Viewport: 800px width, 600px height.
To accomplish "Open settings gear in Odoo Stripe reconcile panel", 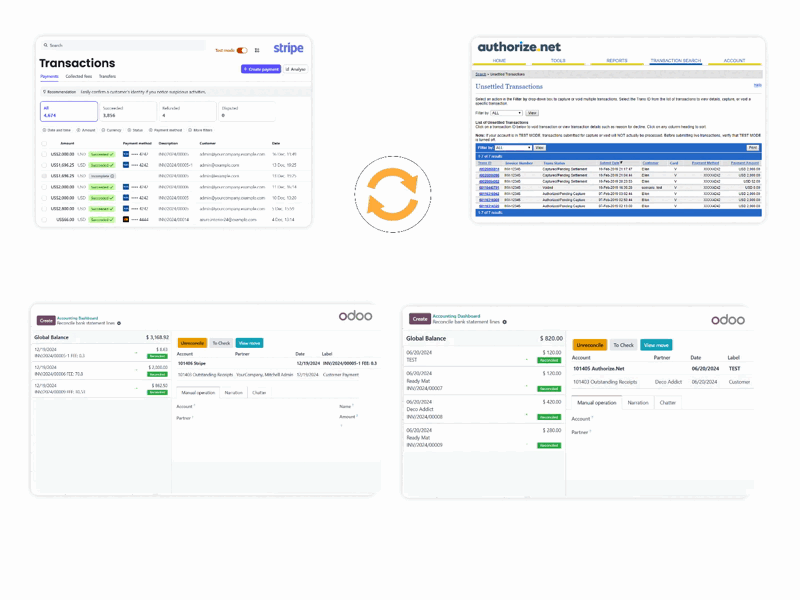I will tap(119, 323).
